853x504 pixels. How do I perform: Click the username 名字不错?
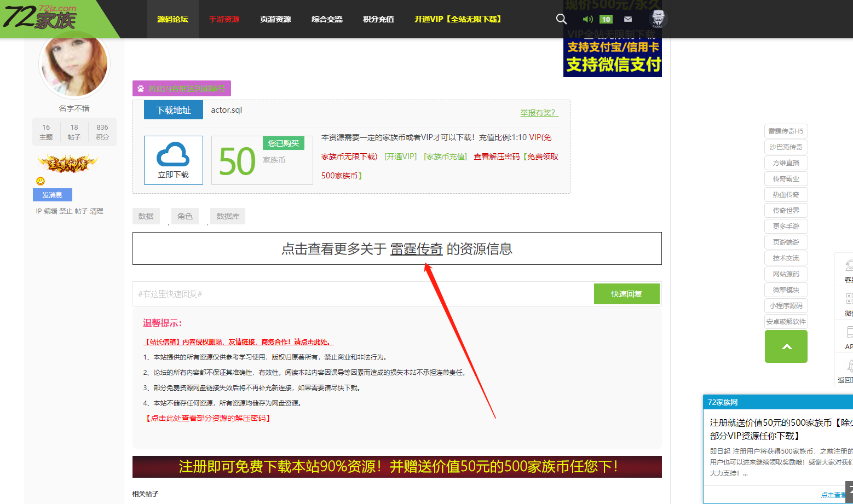(x=74, y=108)
